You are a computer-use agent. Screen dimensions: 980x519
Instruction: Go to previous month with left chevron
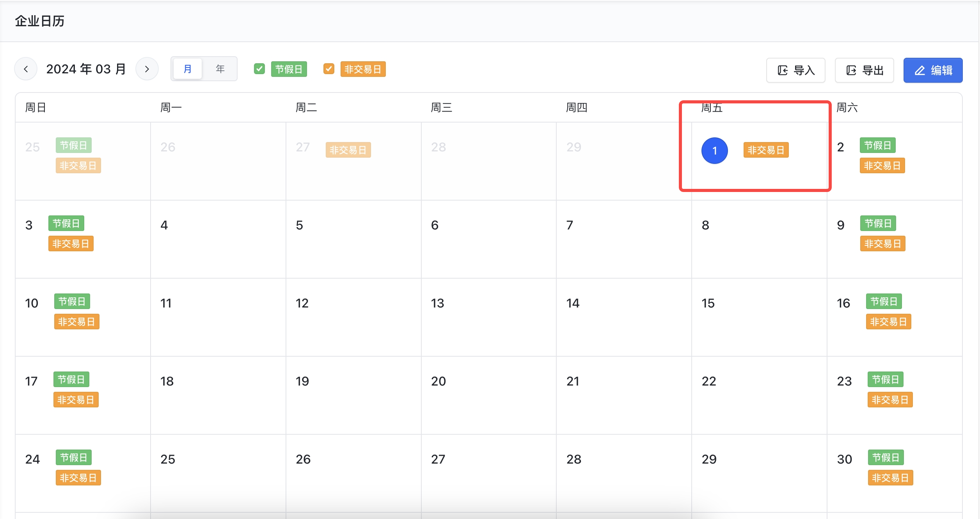click(x=26, y=69)
